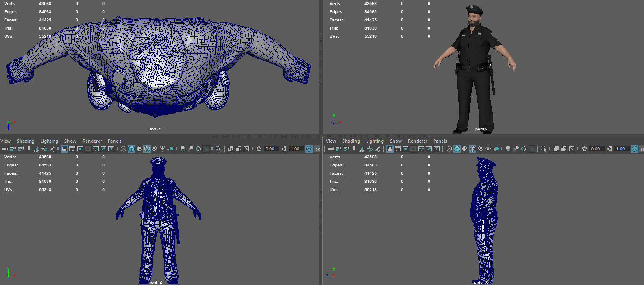Click Gamma value field 1.00 in side view
Image resolution: width=644 pixels, height=285 pixels.
click(622, 149)
